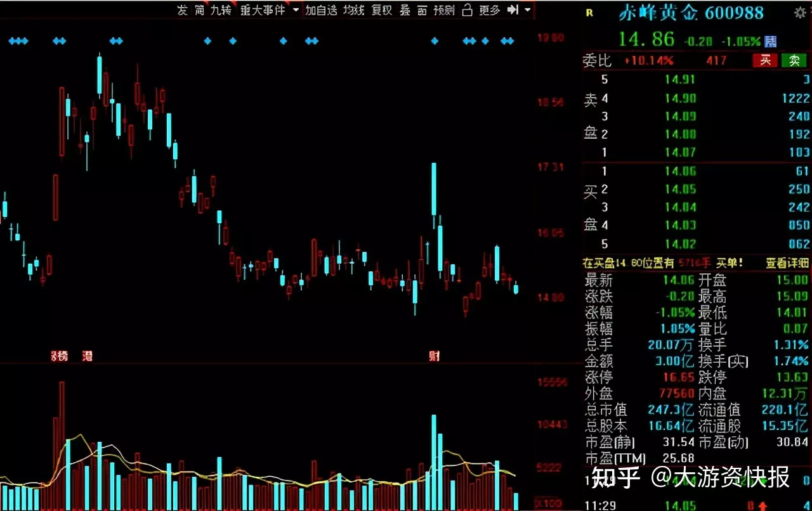Toggle 均线 moving averages in the toolbar
Screen dimensions: 812x511
(x=354, y=10)
